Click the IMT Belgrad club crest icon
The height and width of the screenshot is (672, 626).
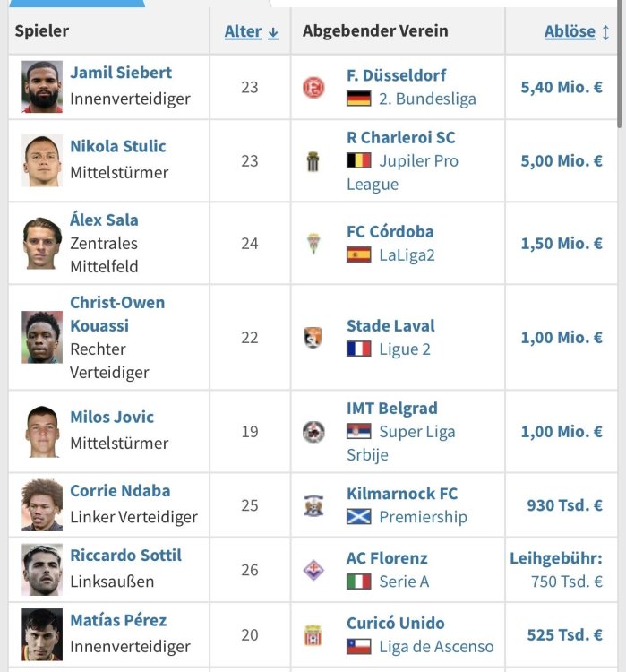click(313, 432)
